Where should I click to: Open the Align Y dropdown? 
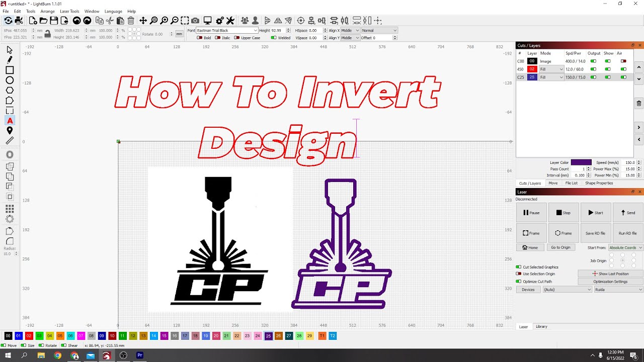pyautogui.click(x=350, y=38)
